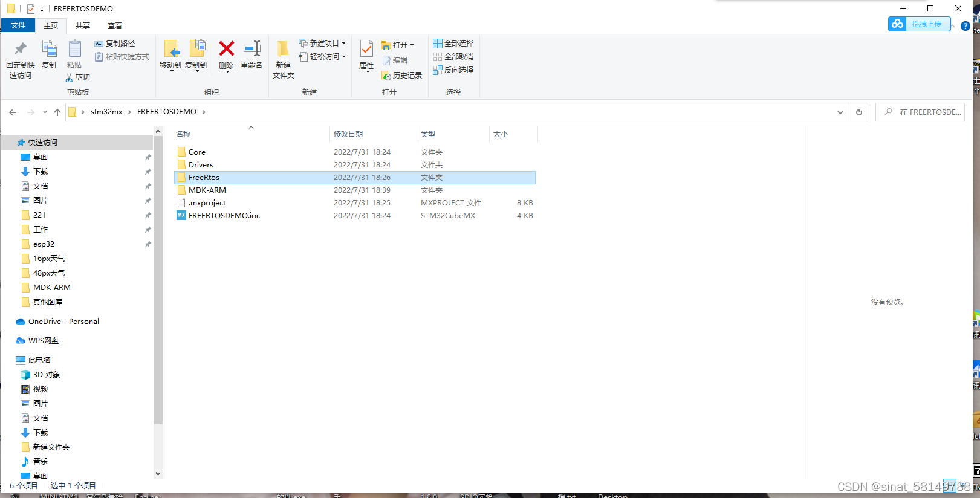Open the File (文件) menu tab
Image resolution: width=980 pixels, height=498 pixels.
click(18, 25)
